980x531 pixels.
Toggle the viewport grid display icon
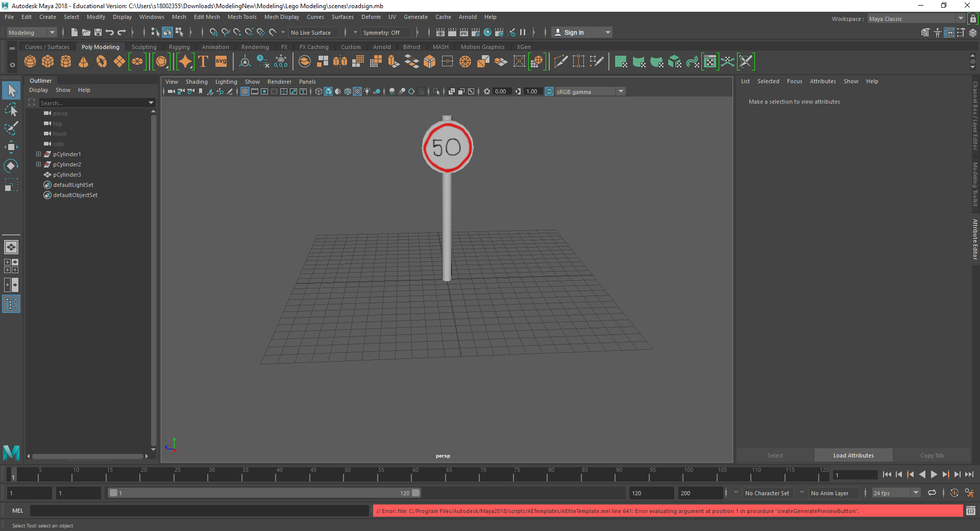[245, 91]
